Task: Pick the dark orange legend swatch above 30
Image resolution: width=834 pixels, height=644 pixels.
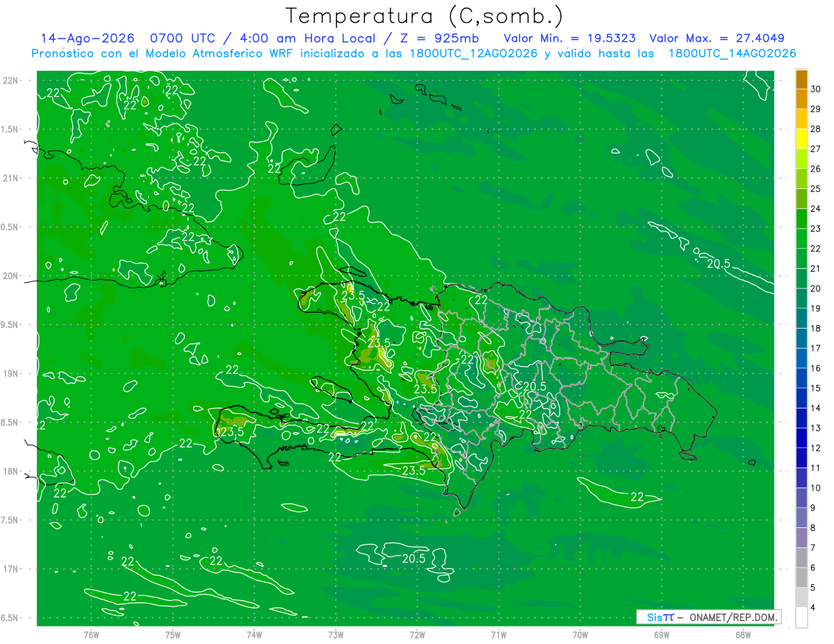Action: click(801, 80)
